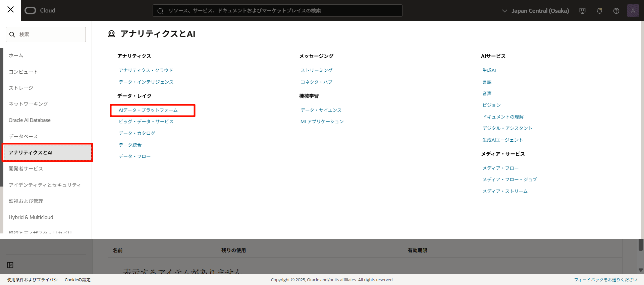This screenshot has height=285, width=644.
Task: Close the navigation menu with the X icon
Action: 10,9
